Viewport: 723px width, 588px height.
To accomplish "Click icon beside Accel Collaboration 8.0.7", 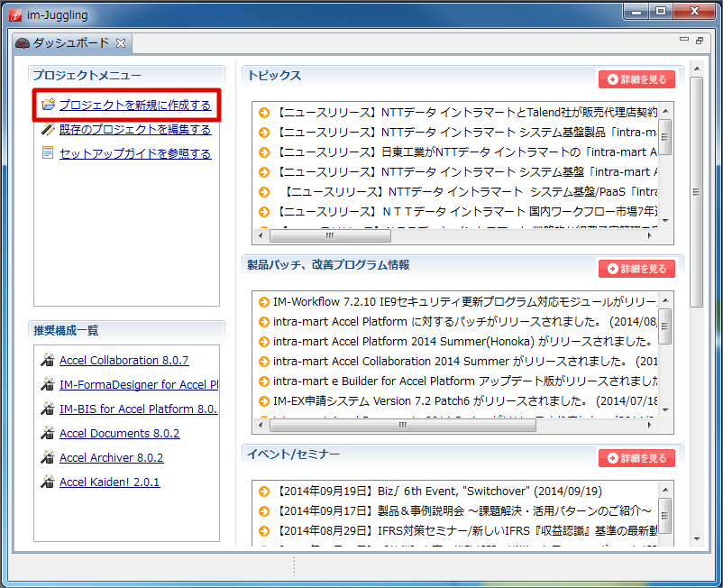I will (48, 360).
